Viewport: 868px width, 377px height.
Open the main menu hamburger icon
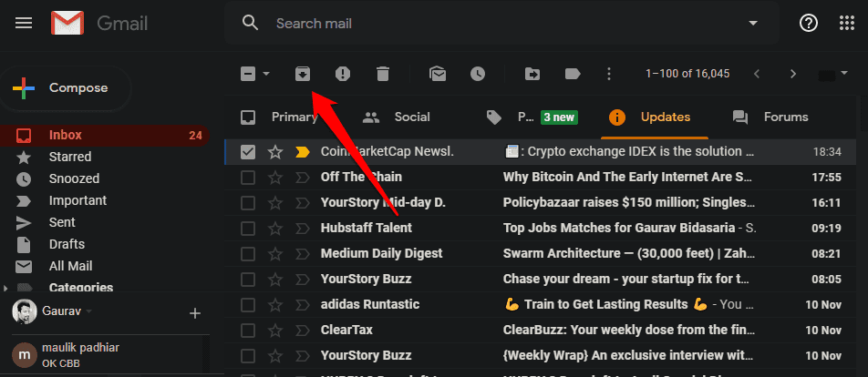click(24, 23)
